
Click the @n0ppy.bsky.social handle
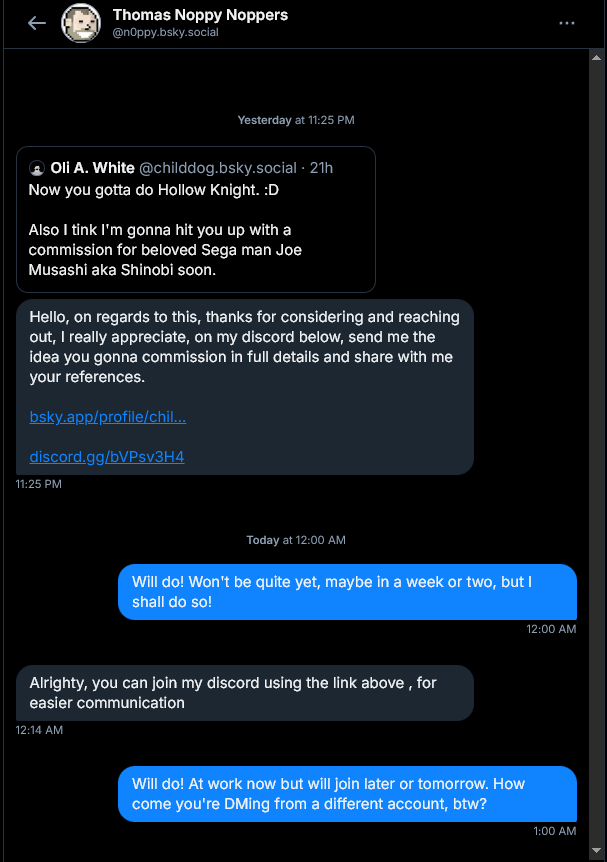click(x=165, y=32)
